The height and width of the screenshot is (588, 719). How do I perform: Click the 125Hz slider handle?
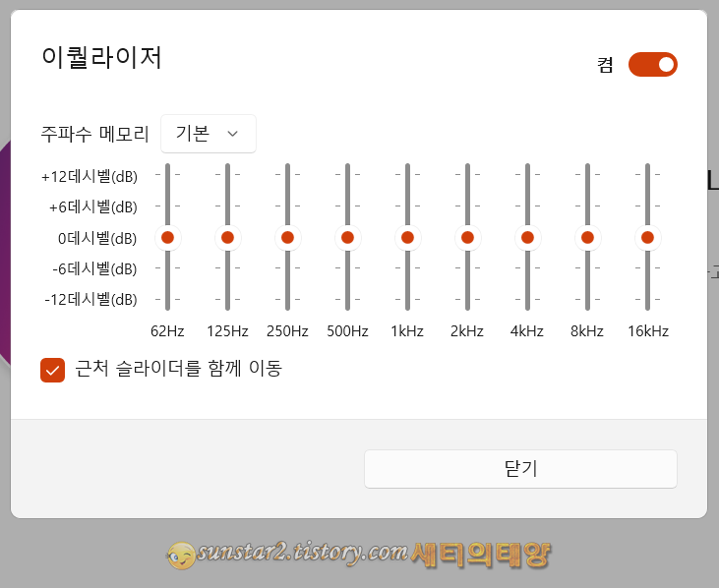point(228,237)
